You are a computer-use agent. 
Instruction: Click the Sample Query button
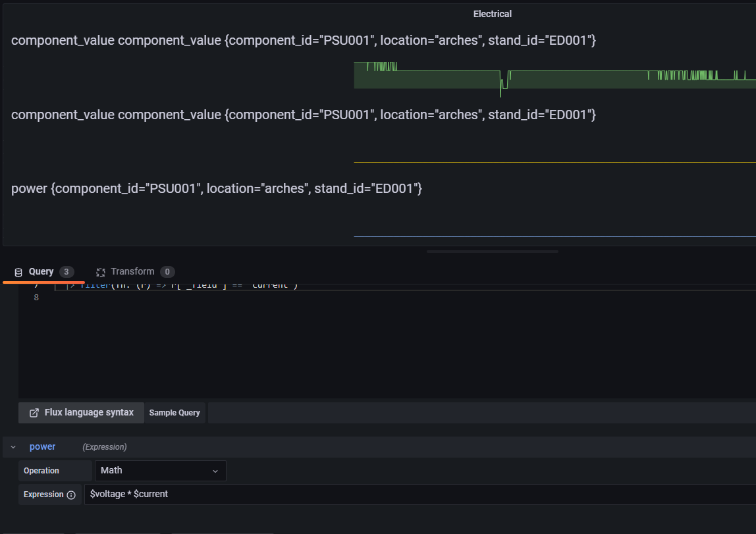pyautogui.click(x=175, y=413)
